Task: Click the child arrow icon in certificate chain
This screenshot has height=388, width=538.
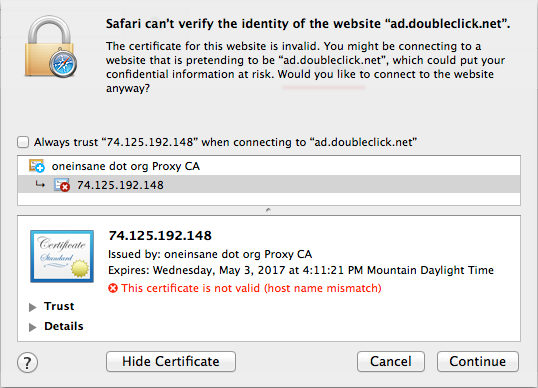Action: (40, 185)
